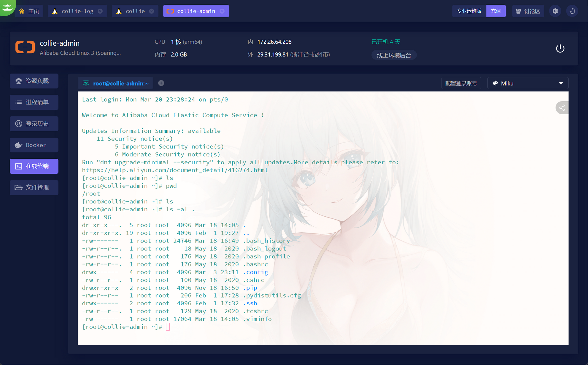Toggle dark mode moon icon

click(x=572, y=11)
